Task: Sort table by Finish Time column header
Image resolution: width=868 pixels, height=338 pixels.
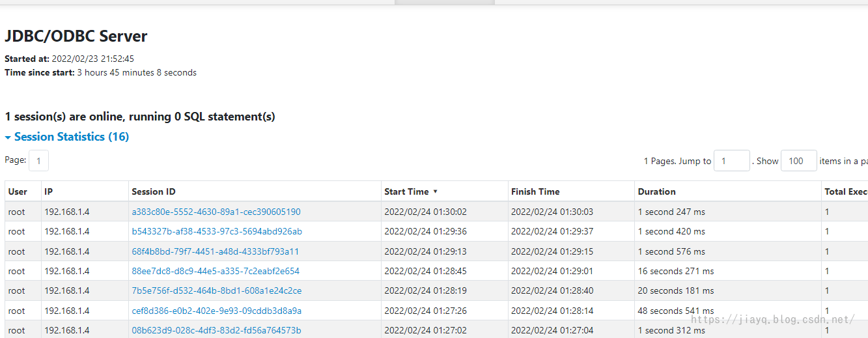Action: point(535,191)
